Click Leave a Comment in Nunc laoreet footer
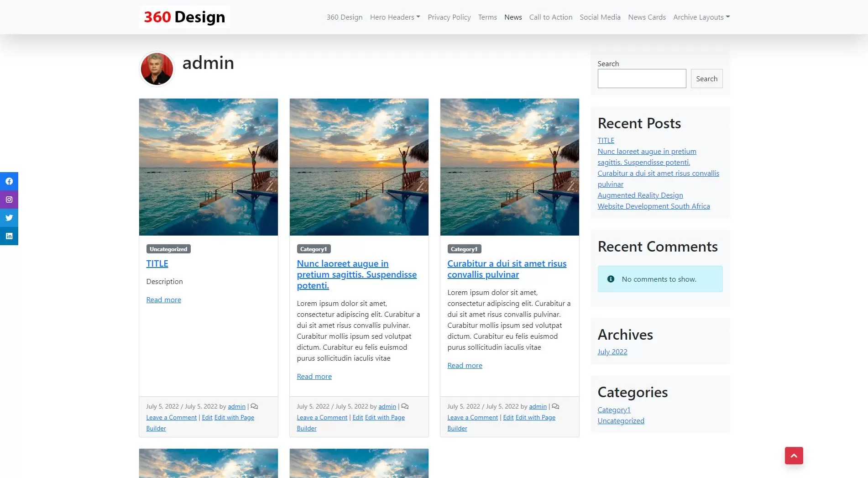The width and height of the screenshot is (868, 478). (322, 417)
